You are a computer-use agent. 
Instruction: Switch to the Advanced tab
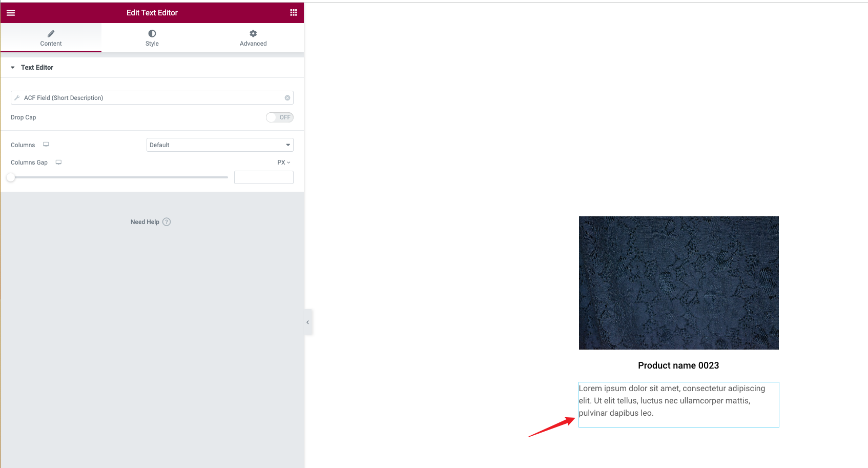(253, 38)
